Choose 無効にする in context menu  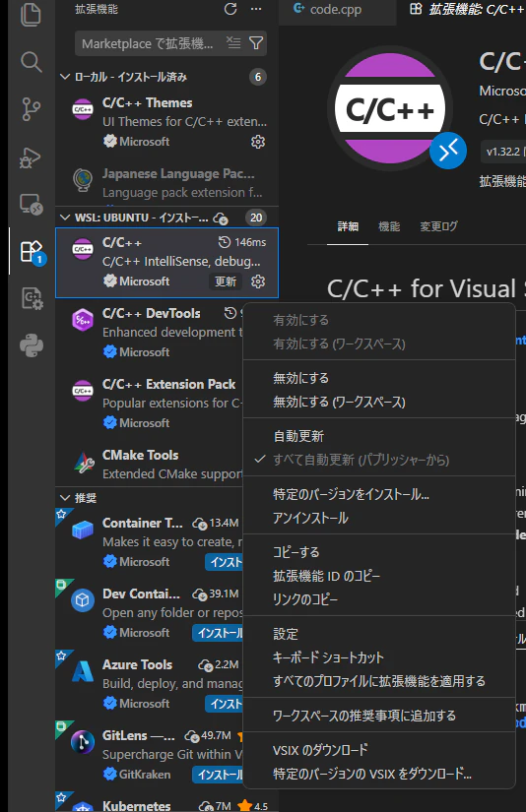pos(379,378)
